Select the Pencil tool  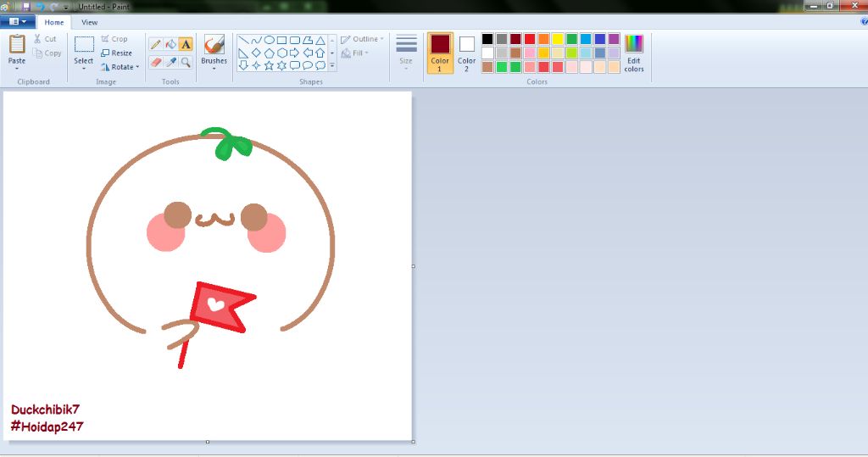[156, 45]
